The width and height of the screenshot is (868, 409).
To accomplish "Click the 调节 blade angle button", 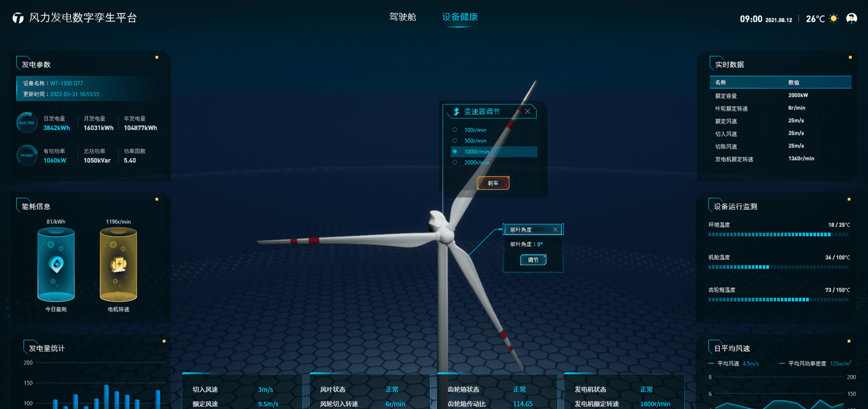I will (533, 260).
